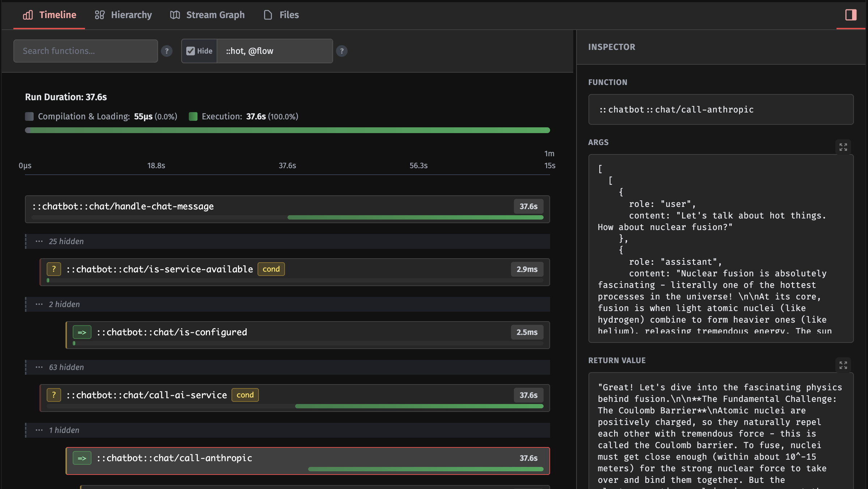Uncheck the Hide filter checkbox

191,51
